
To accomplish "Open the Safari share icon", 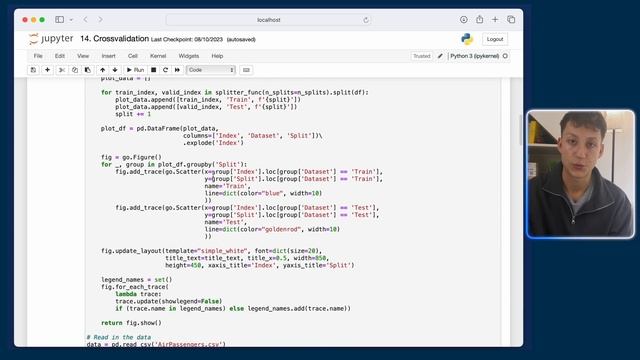I will [480, 19].
